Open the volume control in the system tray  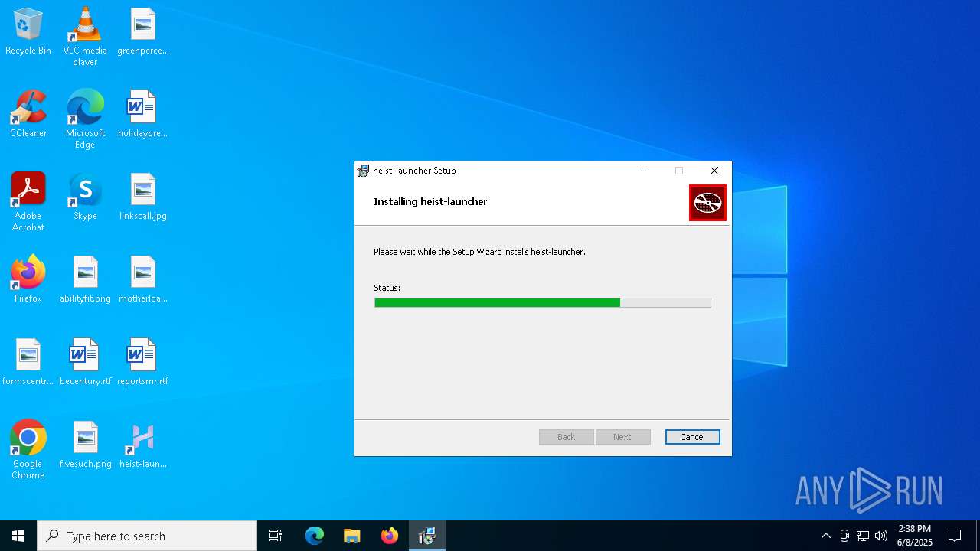[x=881, y=536]
